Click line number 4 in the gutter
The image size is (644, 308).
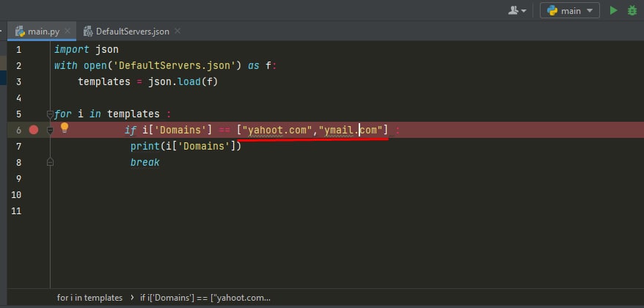18,98
